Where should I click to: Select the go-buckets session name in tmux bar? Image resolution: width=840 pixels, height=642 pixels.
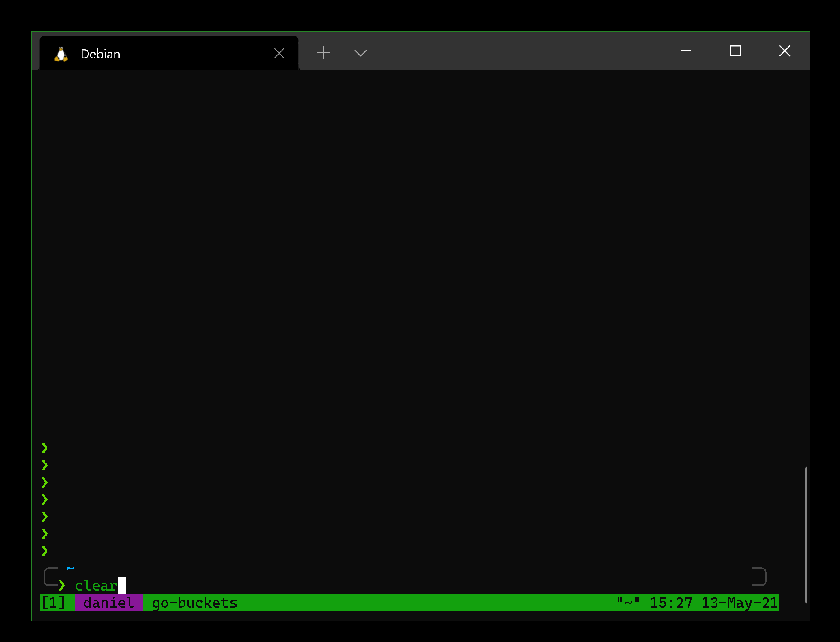(x=194, y=603)
